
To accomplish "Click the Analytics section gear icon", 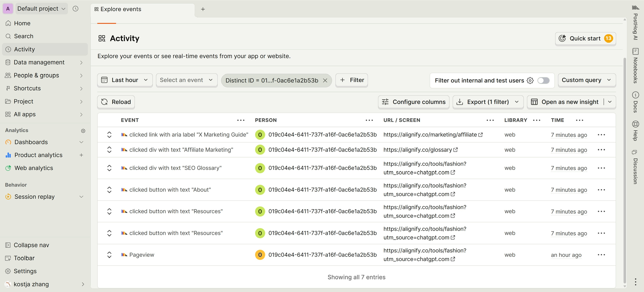I will 83,131.
